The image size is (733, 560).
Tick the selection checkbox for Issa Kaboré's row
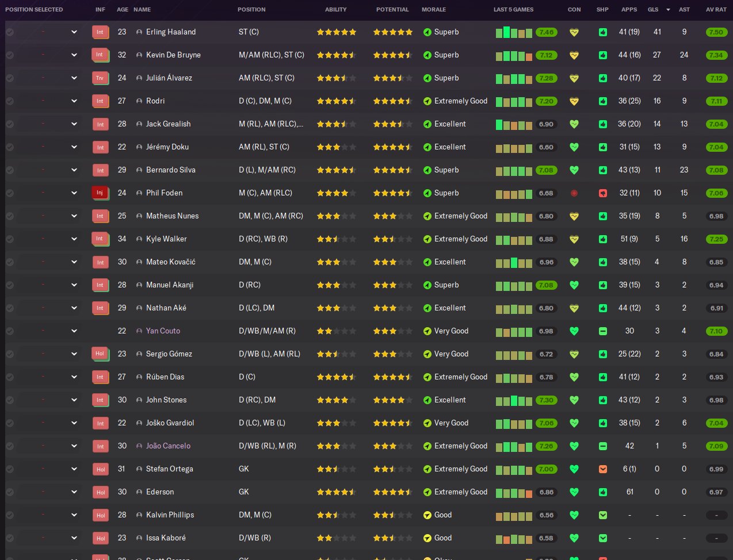tap(10, 538)
